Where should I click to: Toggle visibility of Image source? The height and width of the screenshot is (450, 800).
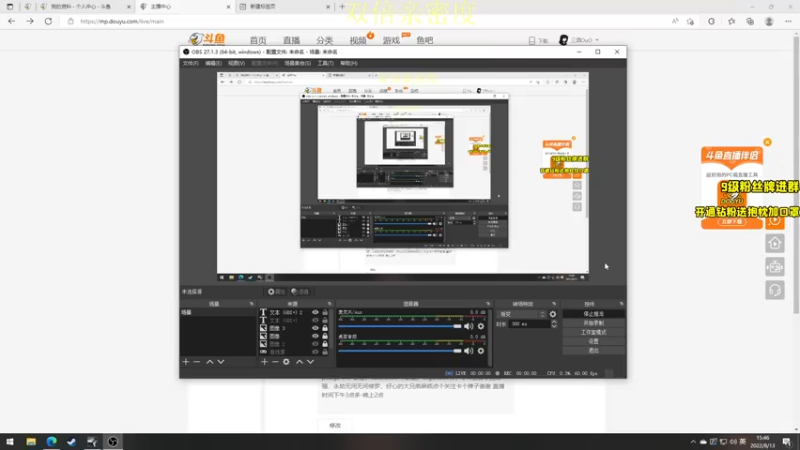(x=315, y=336)
